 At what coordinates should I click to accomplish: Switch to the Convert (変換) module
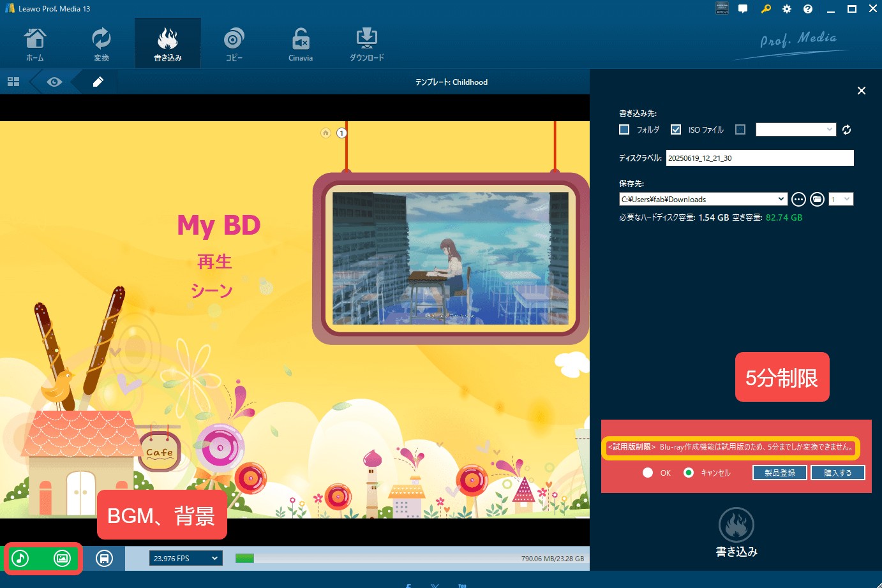point(101,44)
